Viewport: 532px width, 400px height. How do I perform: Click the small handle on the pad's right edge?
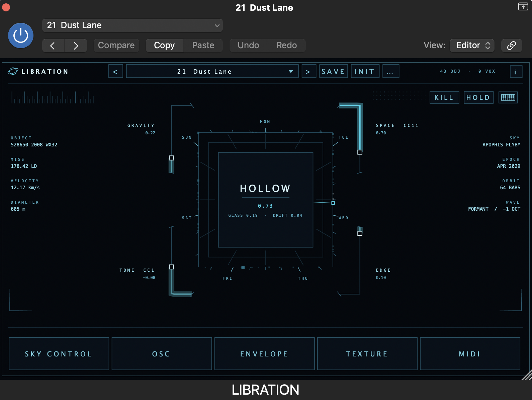tap(333, 203)
